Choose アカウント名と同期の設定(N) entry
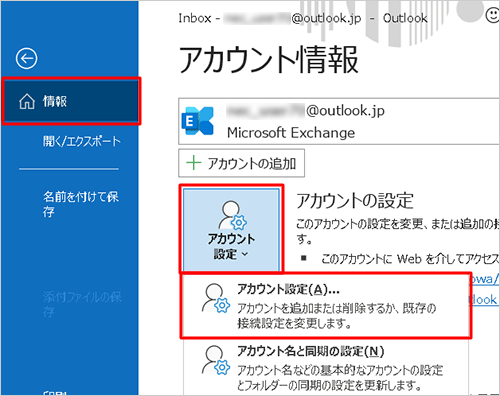Screen dimensions: 500x396 pyautogui.click(x=326, y=368)
